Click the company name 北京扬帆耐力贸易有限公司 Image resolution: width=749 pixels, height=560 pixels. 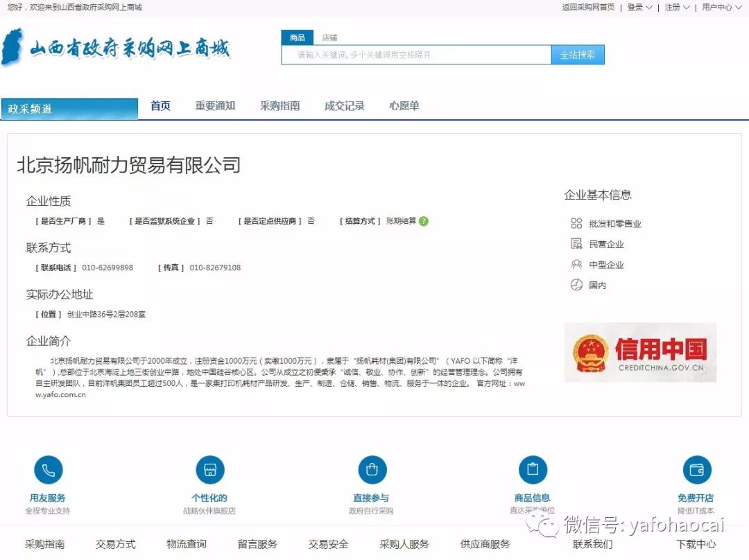(128, 165)
